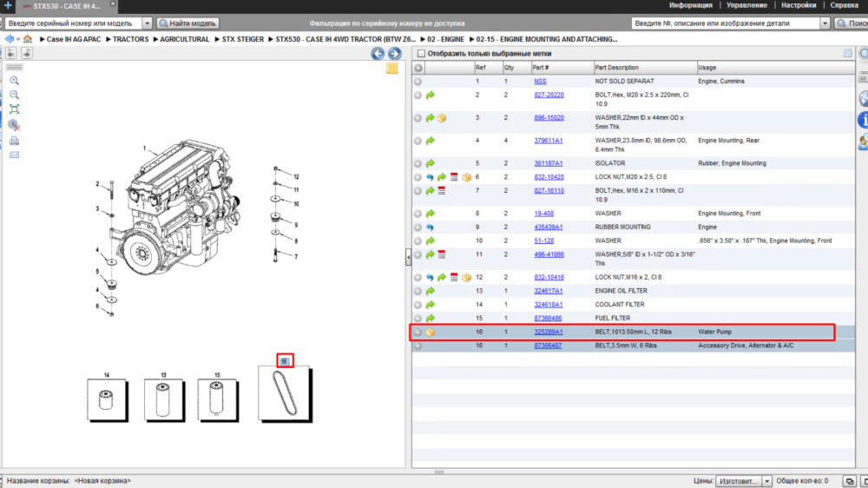Open part number link 87366406
This screenshot has height=488, width=868.
(548, 319)
